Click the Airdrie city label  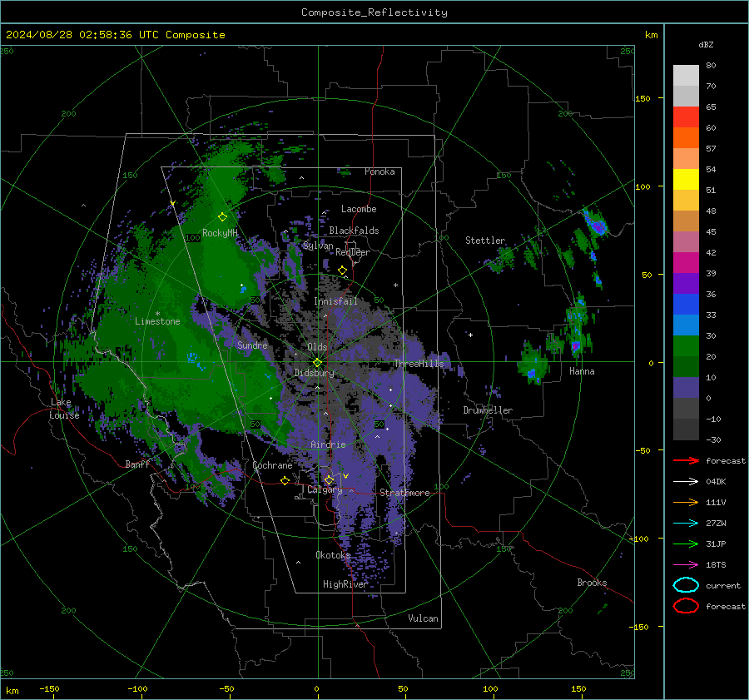[328, 444]
